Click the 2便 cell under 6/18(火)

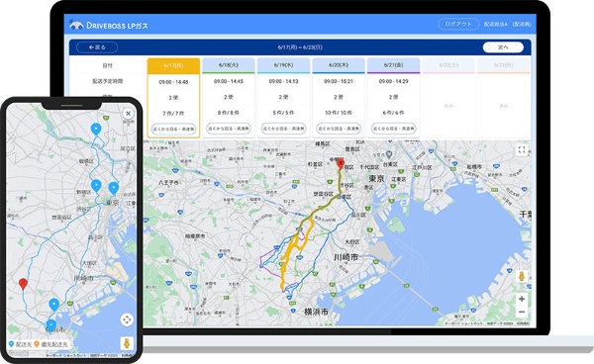point(229,97)
